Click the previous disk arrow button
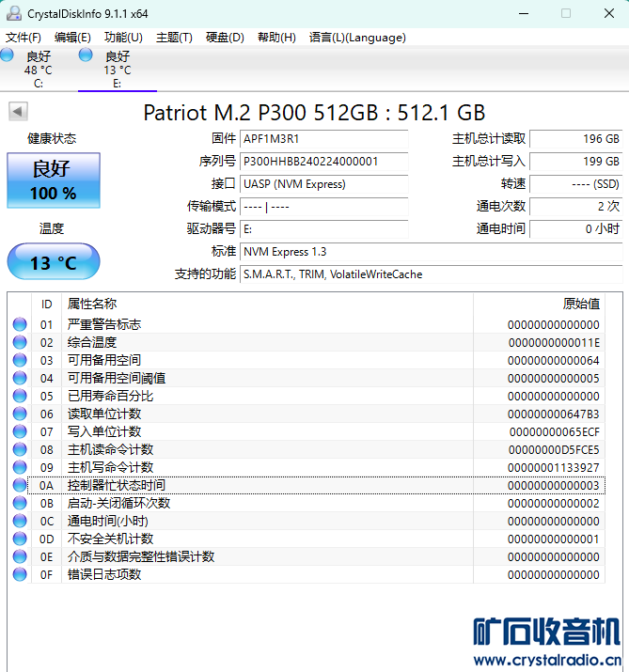 [18, 112]
